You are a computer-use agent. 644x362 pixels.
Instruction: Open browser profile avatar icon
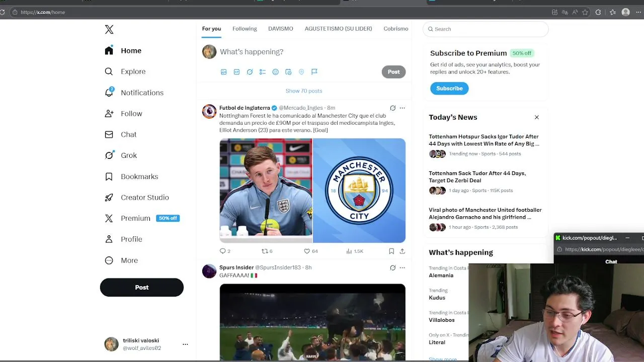[x=626, y=12]
